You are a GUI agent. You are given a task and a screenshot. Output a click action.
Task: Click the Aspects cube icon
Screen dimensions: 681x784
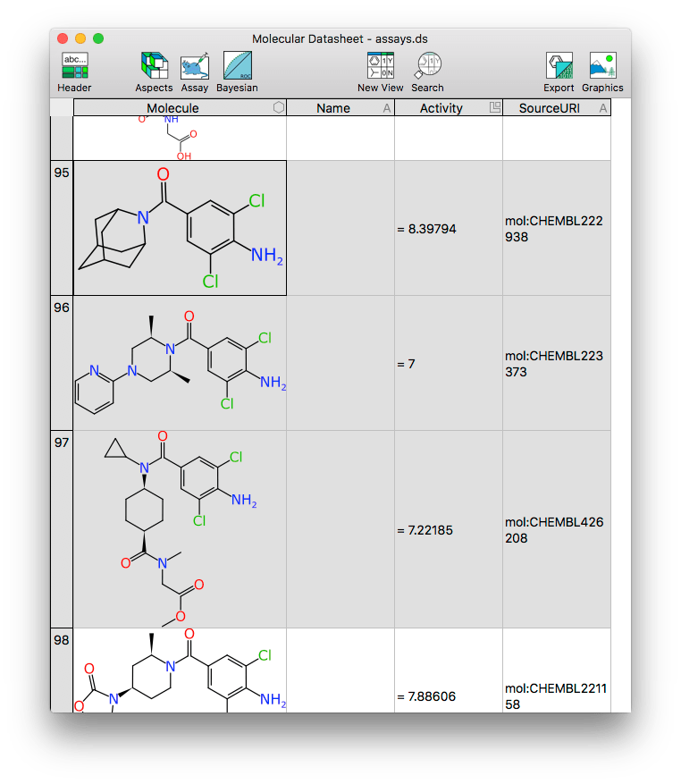pyautogui.click(x=154, y=66)
